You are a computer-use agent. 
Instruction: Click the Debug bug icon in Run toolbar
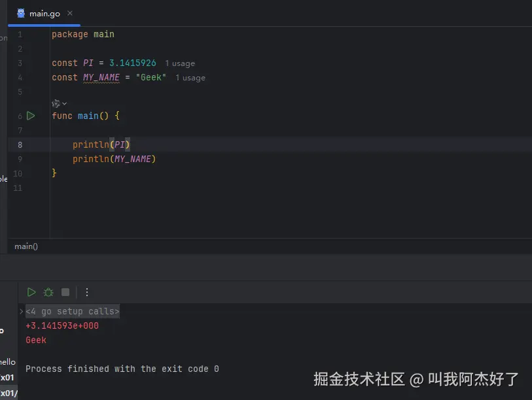pos(48,292)
